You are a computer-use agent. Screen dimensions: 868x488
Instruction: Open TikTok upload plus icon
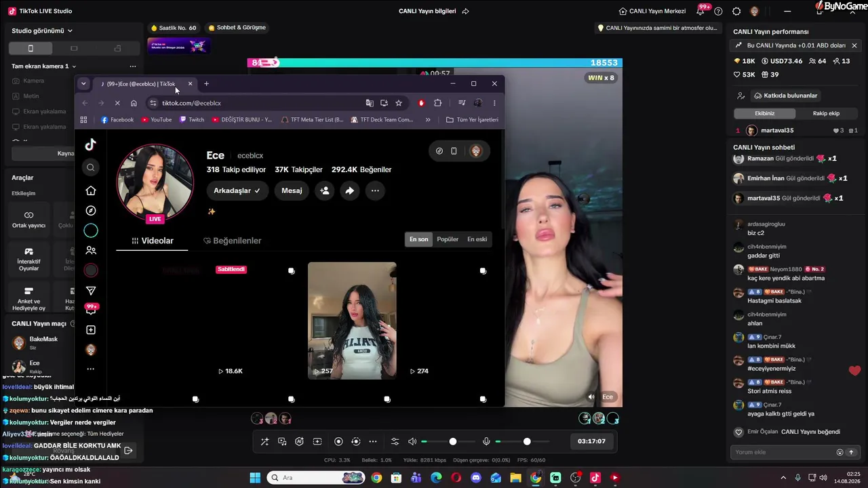(x=91, y=330)
